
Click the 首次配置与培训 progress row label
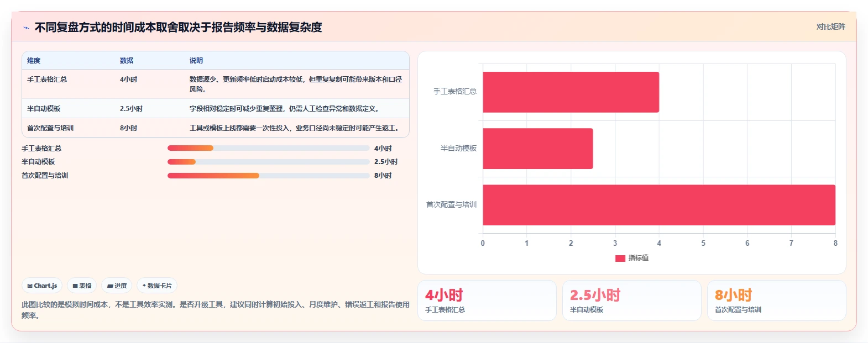pyautogui.click(x=45, y=176)
